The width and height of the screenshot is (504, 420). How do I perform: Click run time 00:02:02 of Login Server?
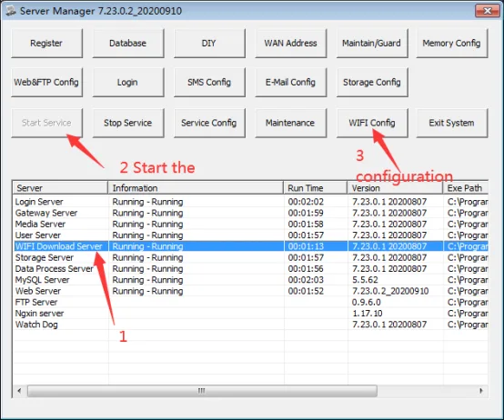coord(306,202)
